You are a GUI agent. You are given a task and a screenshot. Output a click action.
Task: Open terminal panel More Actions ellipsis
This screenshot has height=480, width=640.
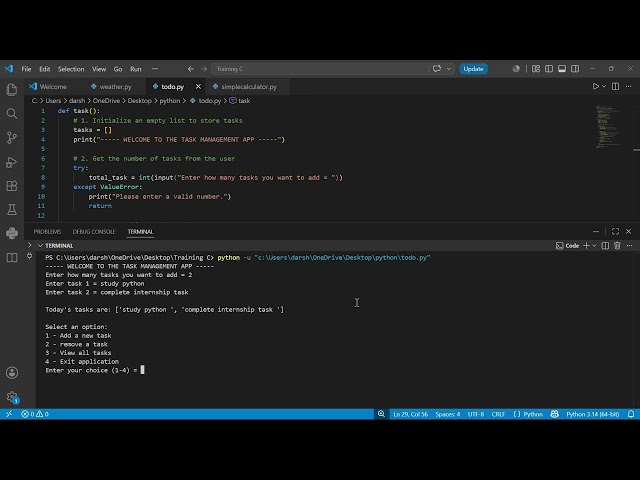pos(629,245)
